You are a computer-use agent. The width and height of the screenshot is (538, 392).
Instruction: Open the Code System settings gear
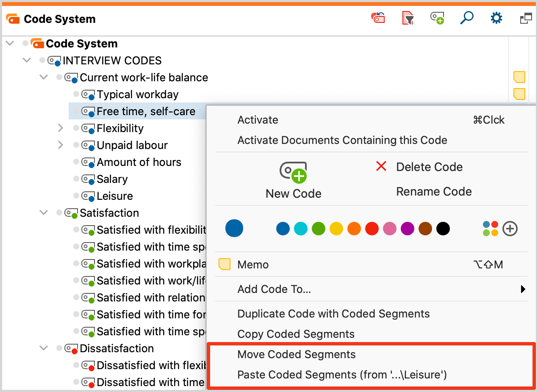[x=496, y=18]
